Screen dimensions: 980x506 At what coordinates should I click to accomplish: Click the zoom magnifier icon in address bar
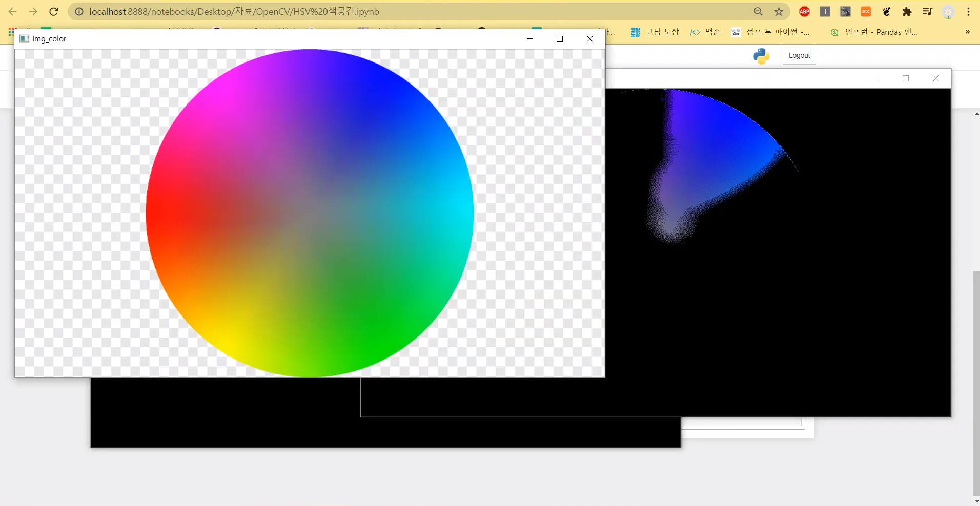758,12
